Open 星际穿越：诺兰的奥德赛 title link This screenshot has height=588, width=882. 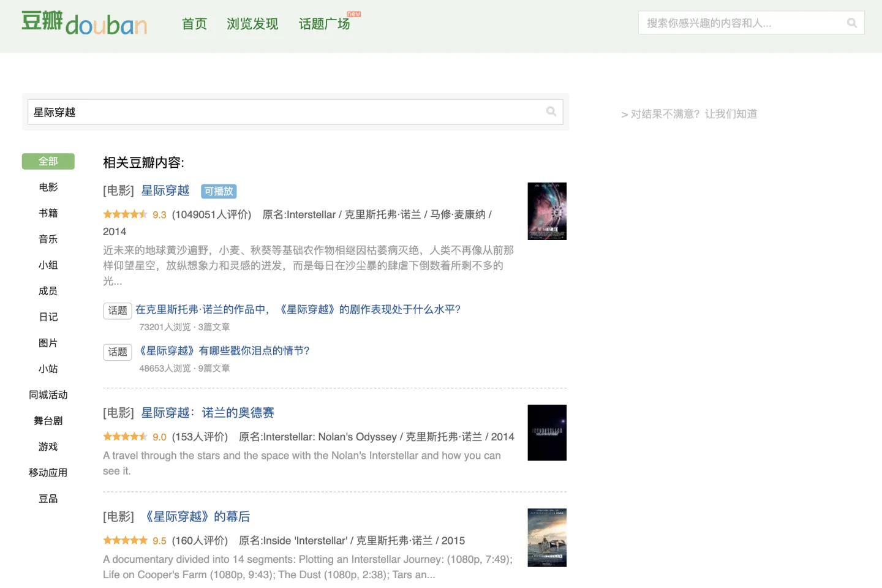208,413
